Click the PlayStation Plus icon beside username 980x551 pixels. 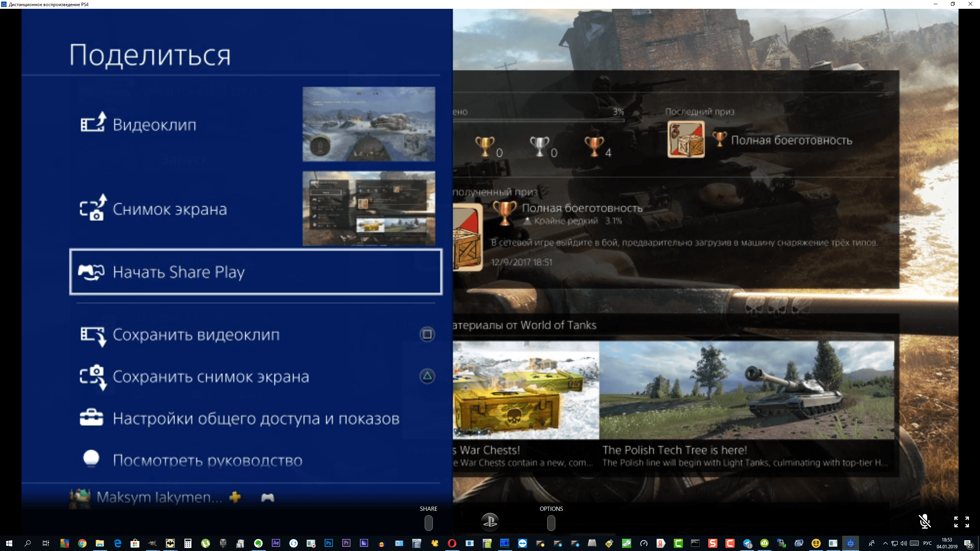(235, 497)
